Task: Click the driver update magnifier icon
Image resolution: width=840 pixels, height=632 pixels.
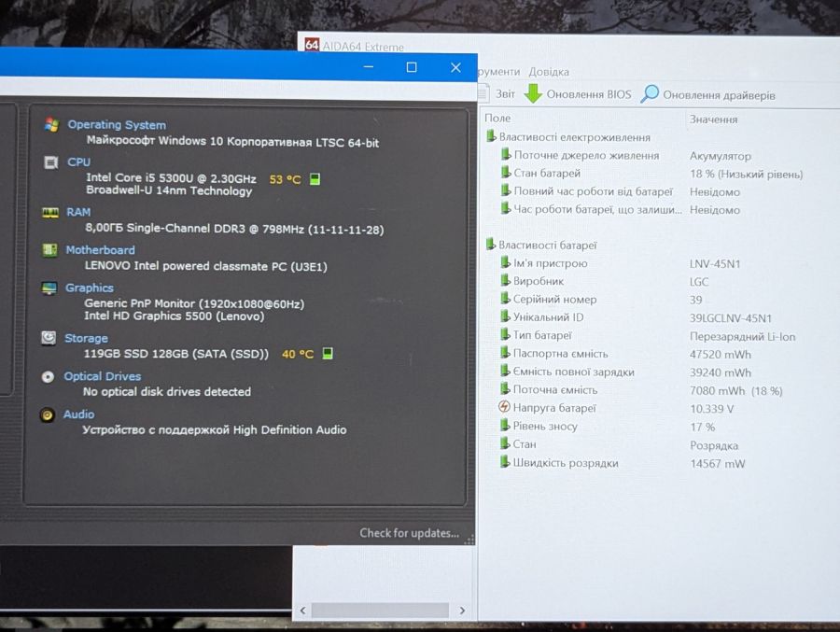Action: point(650,93)
